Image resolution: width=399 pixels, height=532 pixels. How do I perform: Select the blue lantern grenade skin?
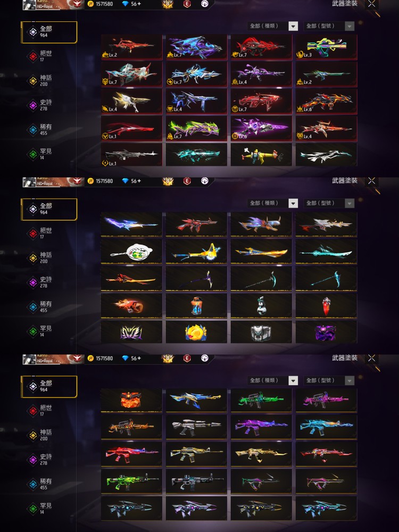[196, 306]
